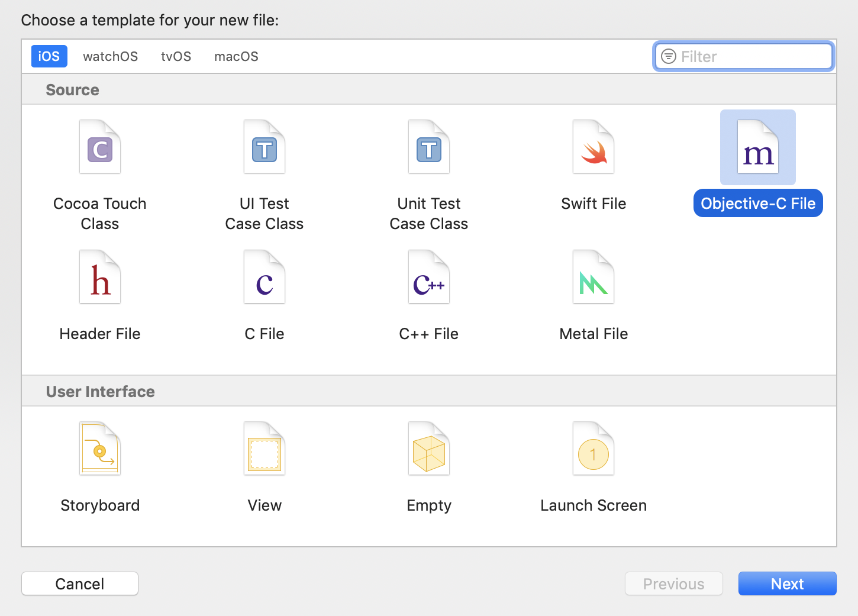Click the Cocoa Touch Class label
Viewport: 858px width, 616px height.
(100, 214)
